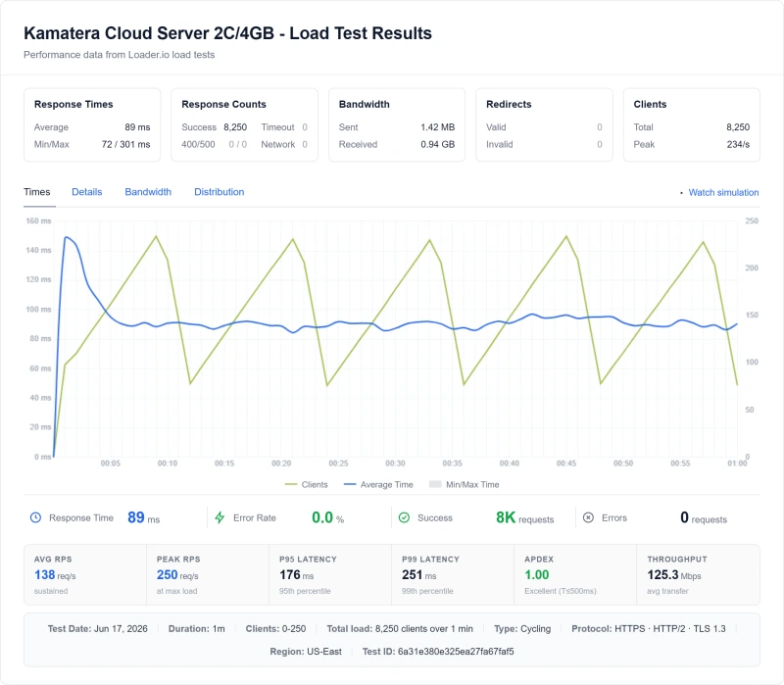Click the PEAK RPS '250 req/s' value
The height and width of the screenshot is (685, 784).
click(x=177, y=575)
